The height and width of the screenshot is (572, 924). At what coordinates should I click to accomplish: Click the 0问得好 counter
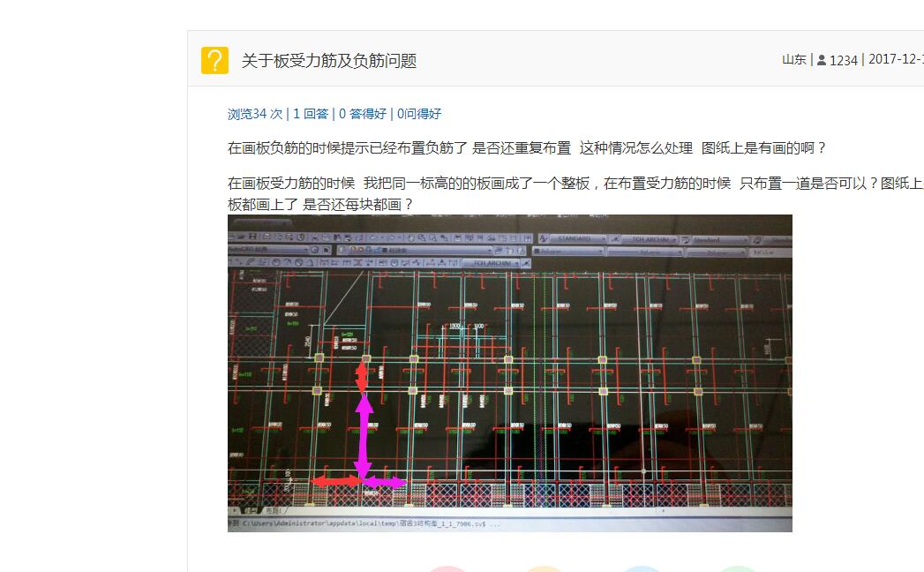pyautogui.click(x=419, y=114)
